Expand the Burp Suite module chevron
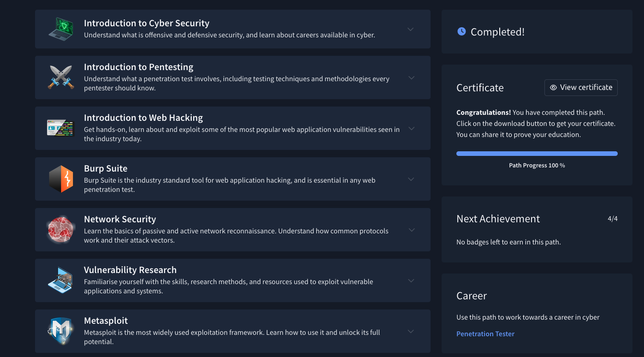The height and width of the screenshot is (357, 644). point(412,179)
